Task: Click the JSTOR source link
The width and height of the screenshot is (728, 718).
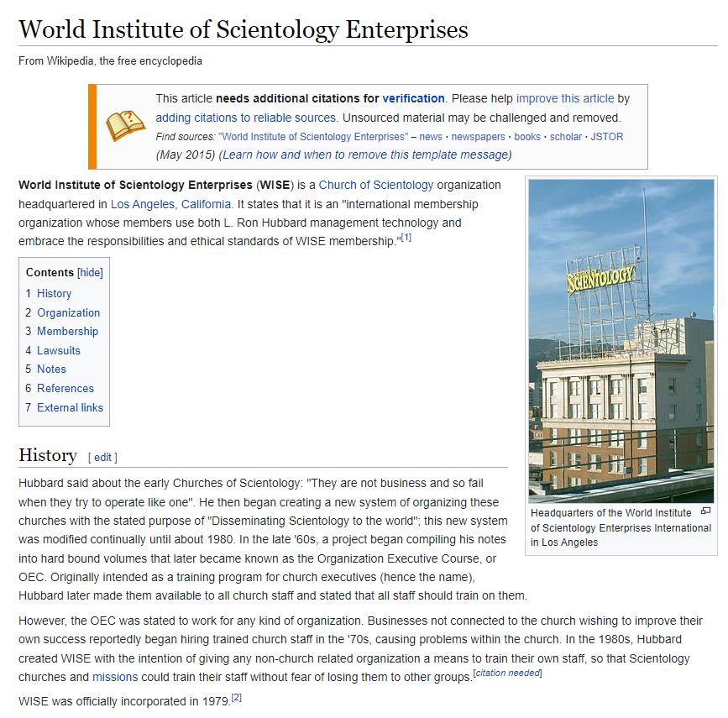Action: [x=607, y=137]
